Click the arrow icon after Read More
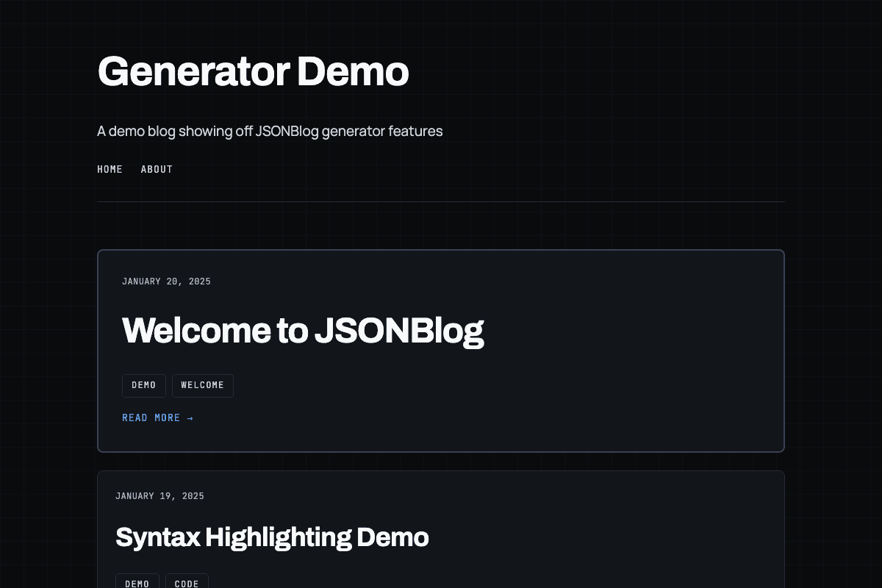The image size is (882, 588). (190, 417)
